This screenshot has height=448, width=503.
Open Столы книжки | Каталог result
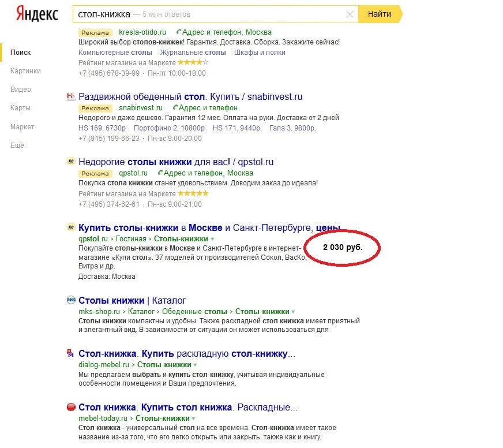132,300
